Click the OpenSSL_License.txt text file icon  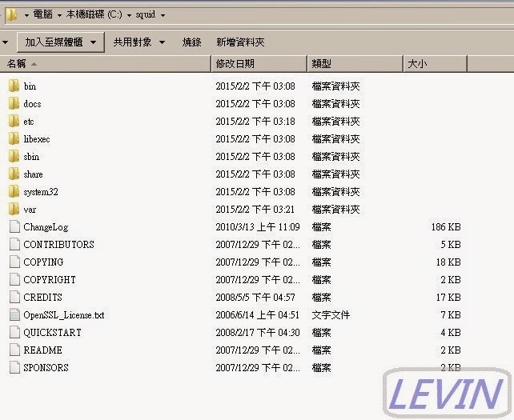click(14, 315)
